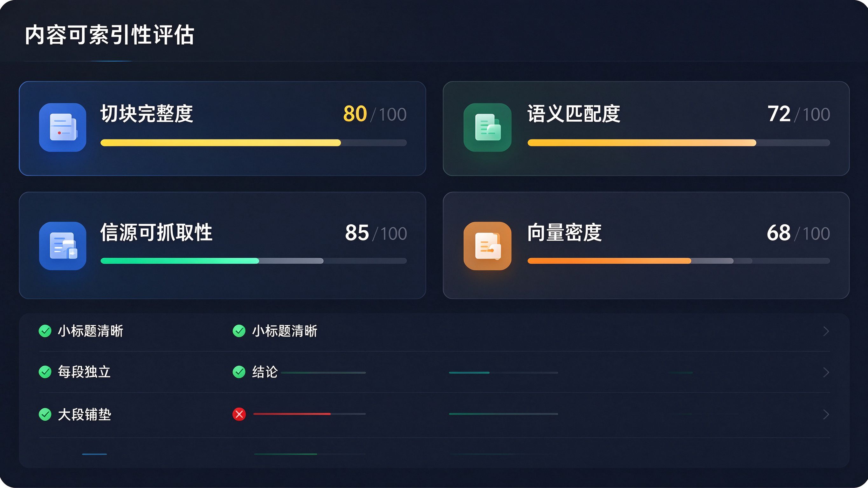
Task: Expand the 大段铺垫 row chevron
Action: (826, 415)
